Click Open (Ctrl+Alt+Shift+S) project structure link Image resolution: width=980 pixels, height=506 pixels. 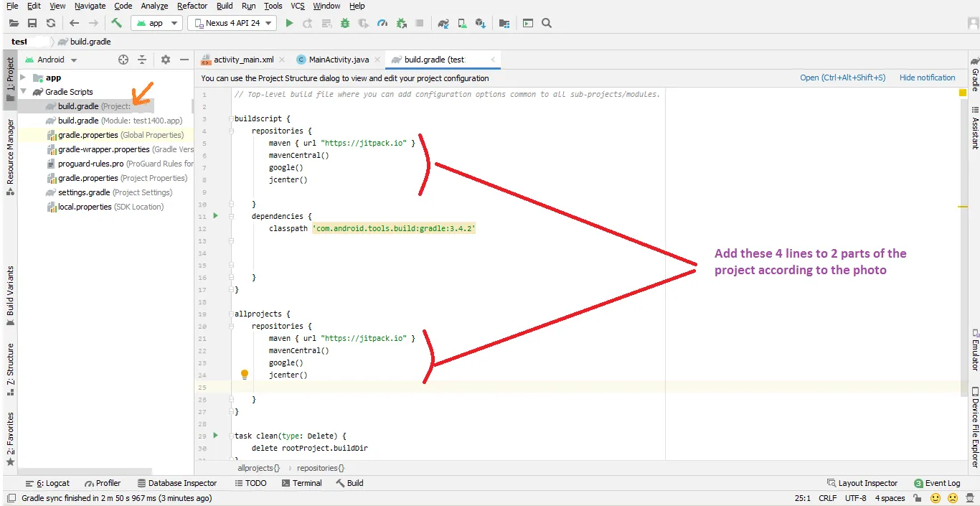point(842,78)
